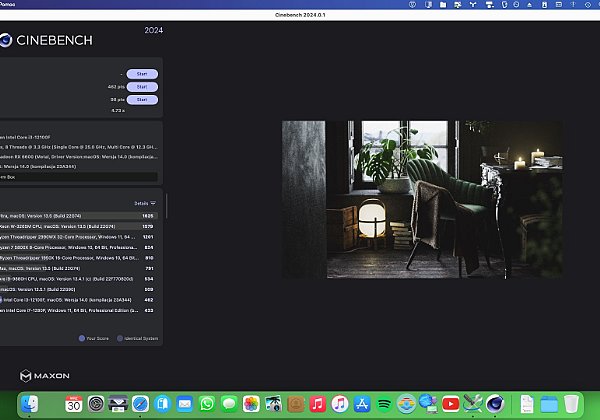The image size is (600, 420).
Task: Open Trash in the dock
Action: [x=571, y=404]
